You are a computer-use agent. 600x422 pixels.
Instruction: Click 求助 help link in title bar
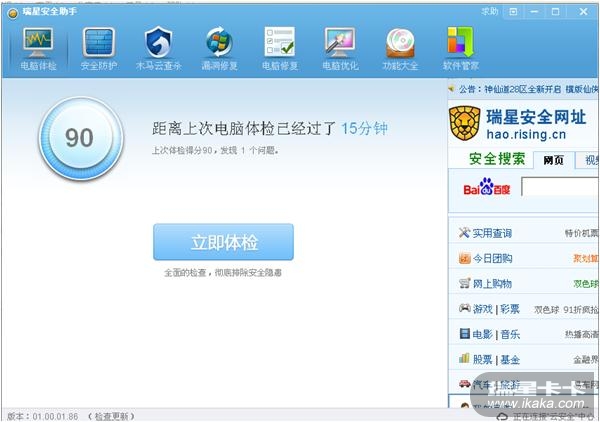tap(489, 11)
